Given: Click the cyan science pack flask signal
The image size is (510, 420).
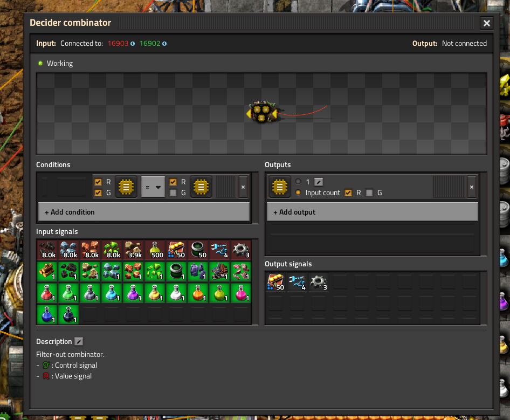Looking at the screenshot, I should [112, 293].
